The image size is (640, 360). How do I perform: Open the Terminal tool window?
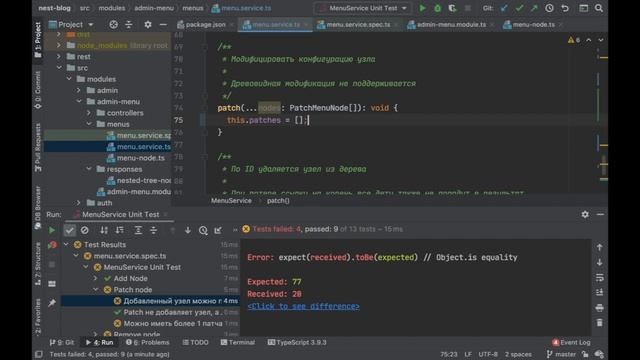click(x=238, y=342)
